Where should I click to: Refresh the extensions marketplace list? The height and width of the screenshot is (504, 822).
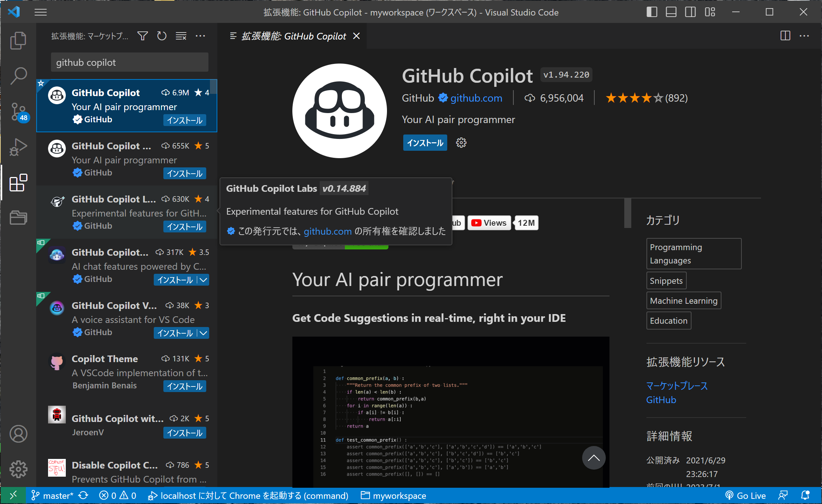click(162, 36)
